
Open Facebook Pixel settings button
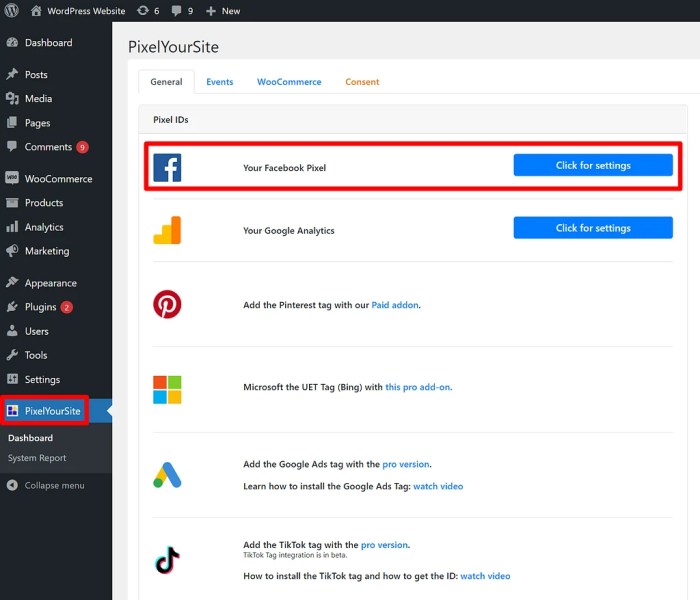pyautogui.click(x=592, y=165)
